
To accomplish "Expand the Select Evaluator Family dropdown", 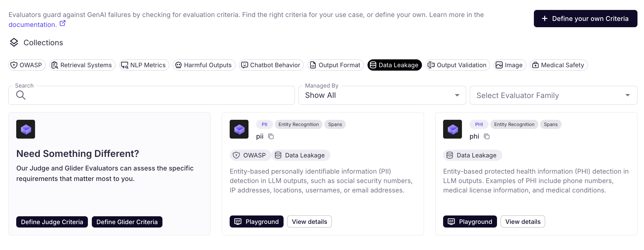I will pyautogui.click(x=553, y=95).
